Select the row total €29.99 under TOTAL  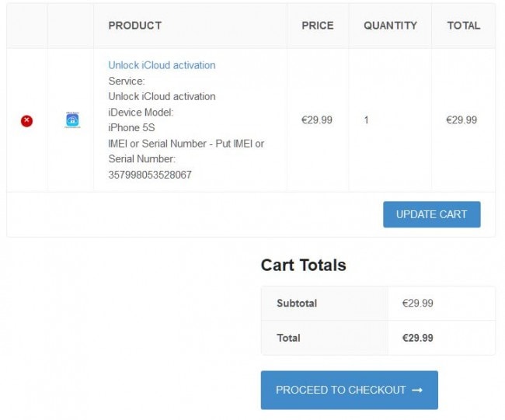pos(461,120)
